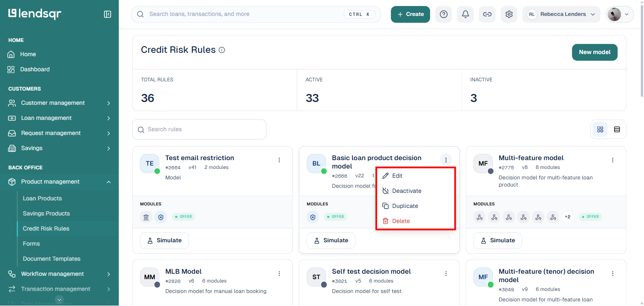The width and height of the screenshot is (644, 306).
Task: Switch to grid view
Action: coord(600,130)
